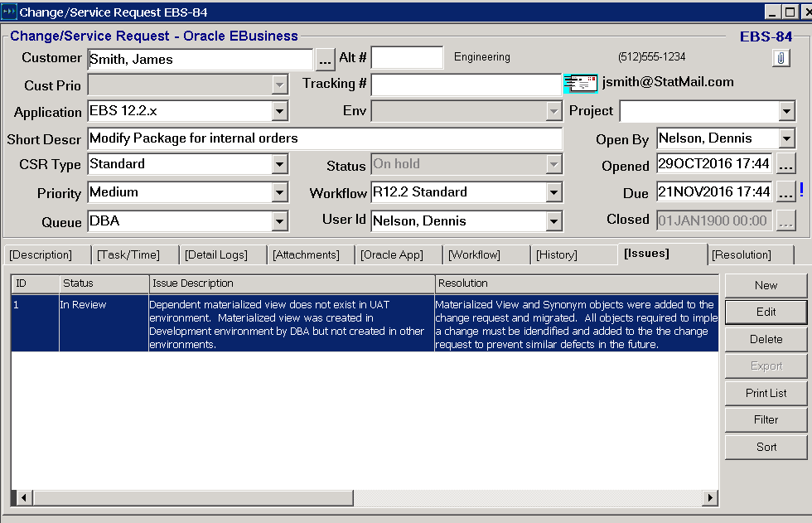Click the Print List button
The width and height of the screenshot is (812, 523).
(766, 393)
